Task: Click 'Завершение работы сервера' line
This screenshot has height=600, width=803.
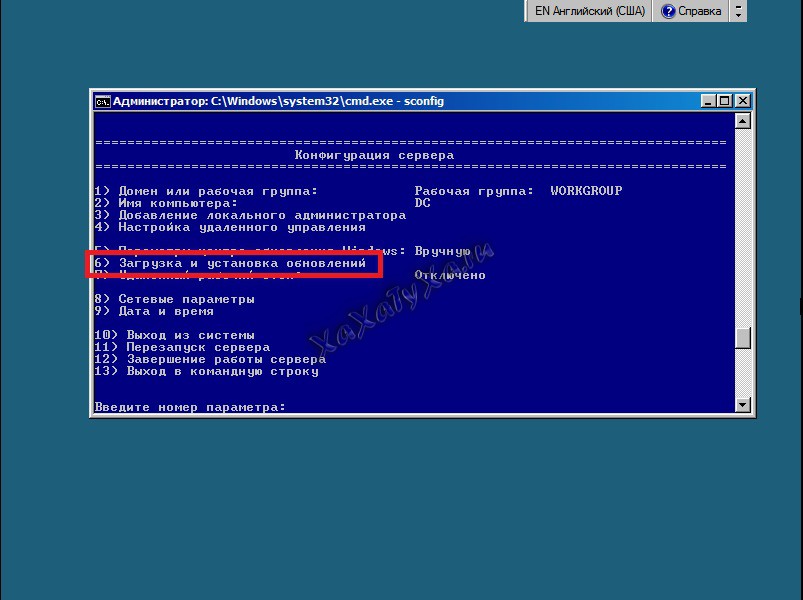Action: [x=210, y=359]
